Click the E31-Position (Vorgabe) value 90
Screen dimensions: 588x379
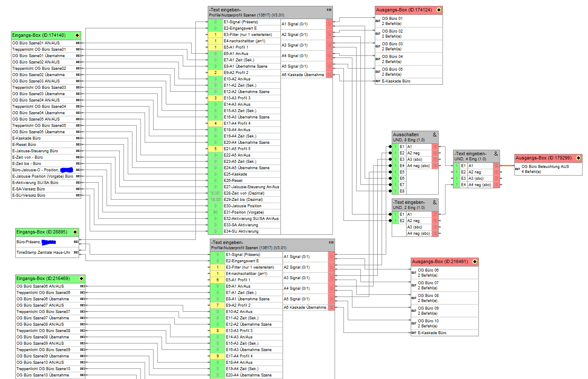[215, 212]
